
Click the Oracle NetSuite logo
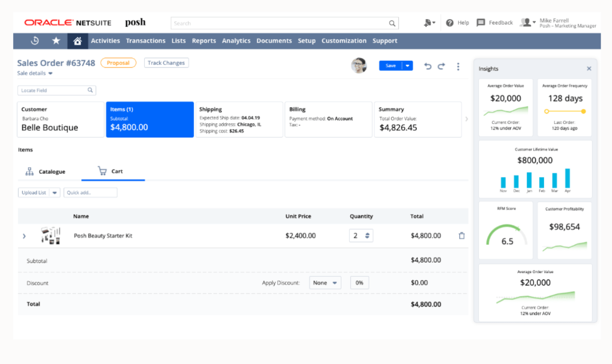68,23
